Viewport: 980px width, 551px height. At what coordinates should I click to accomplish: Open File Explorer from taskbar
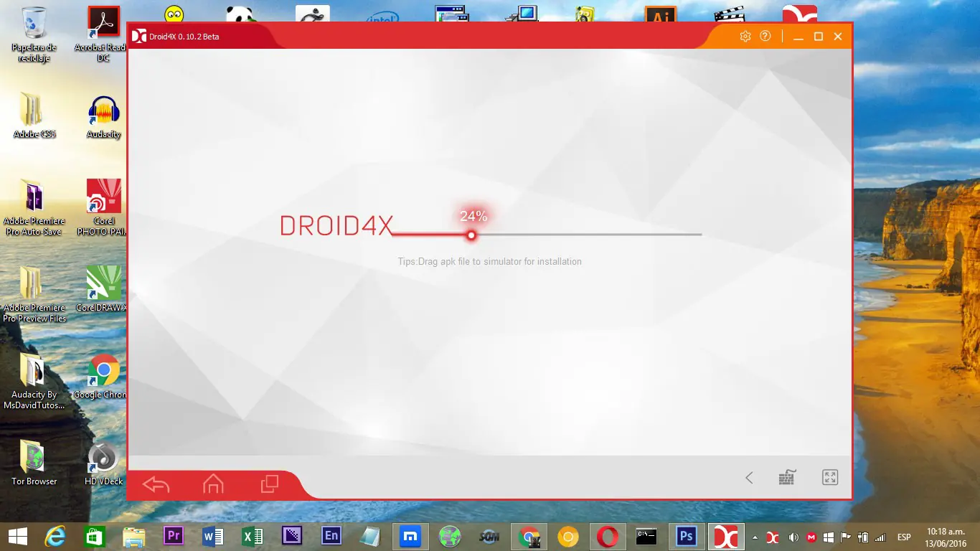pyautogui.click(x=134, y=536)
